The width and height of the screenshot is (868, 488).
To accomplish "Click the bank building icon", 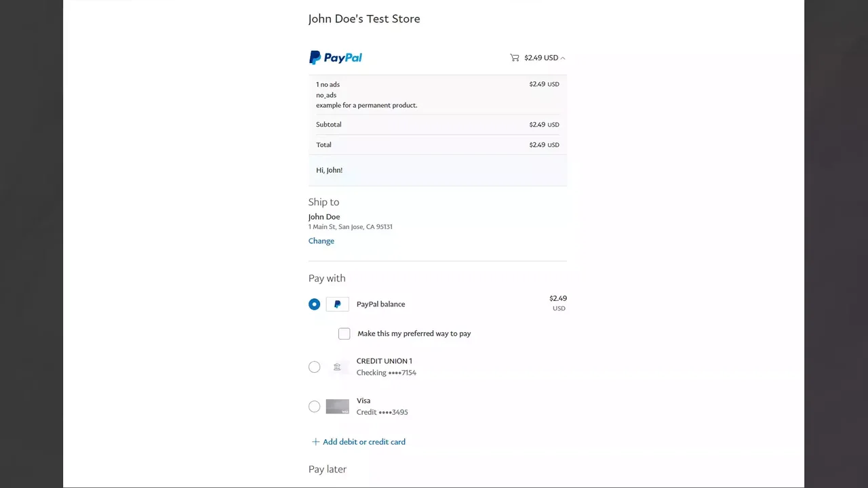I will pyautogui.click(x=338, y=367).
